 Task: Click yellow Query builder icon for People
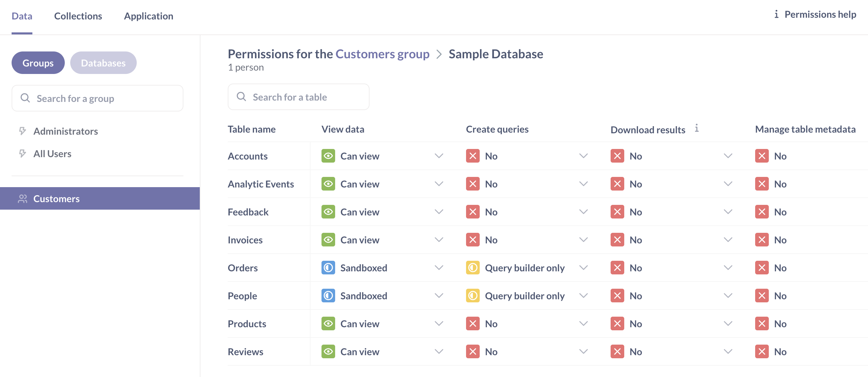[473, 296]
